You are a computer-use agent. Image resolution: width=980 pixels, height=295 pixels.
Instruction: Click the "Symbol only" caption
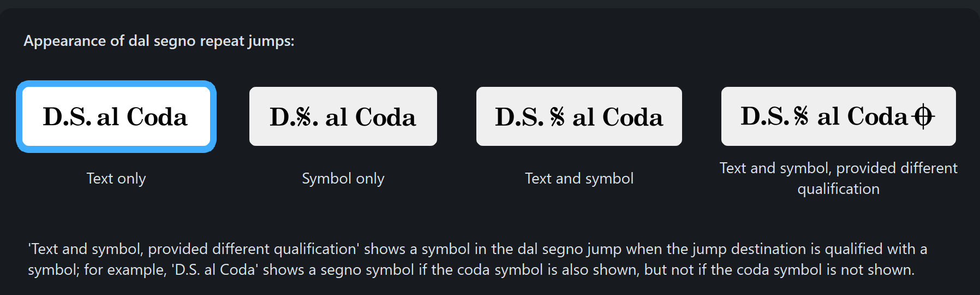tap(343, 179)
